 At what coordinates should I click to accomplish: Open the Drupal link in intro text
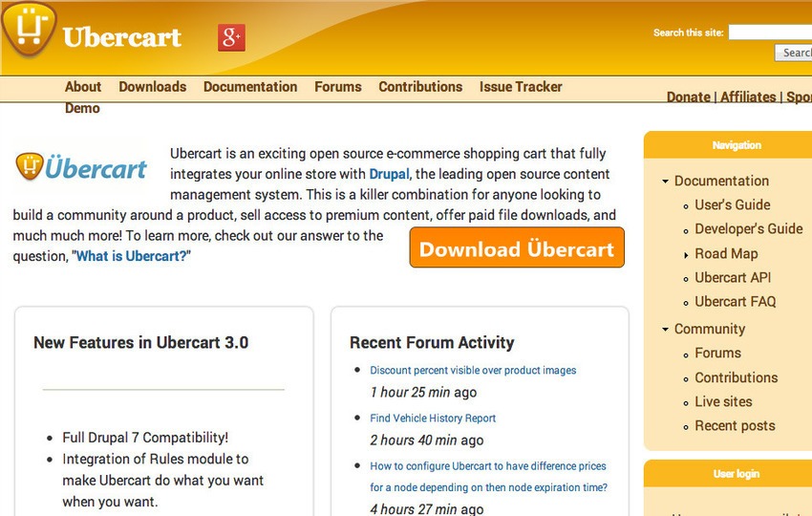point(389,174)
